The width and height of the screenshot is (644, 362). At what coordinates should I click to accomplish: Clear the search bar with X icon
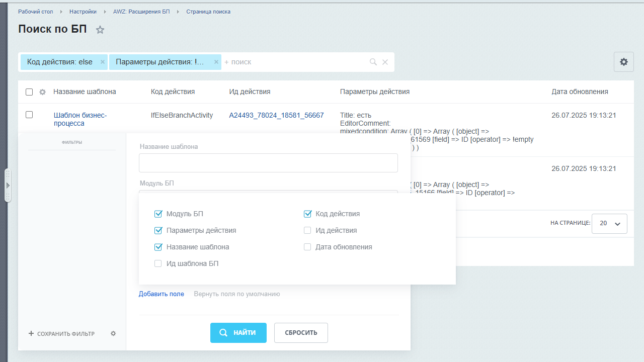coord(385,62)
